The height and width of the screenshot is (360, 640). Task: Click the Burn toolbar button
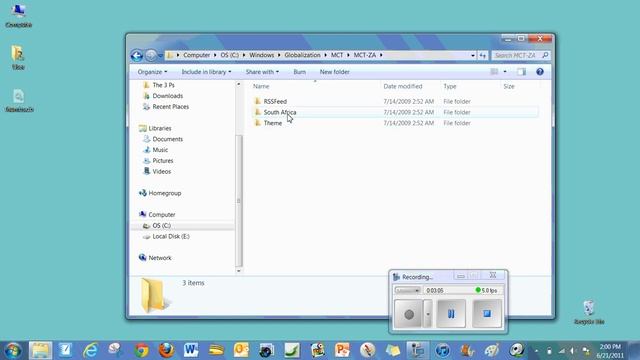[299, 72]
